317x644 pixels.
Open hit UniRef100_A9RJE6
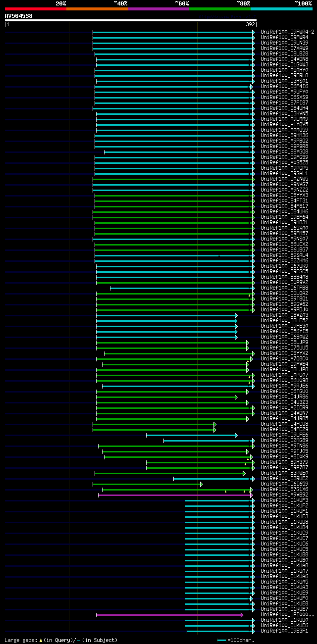[x=284, y=386]
